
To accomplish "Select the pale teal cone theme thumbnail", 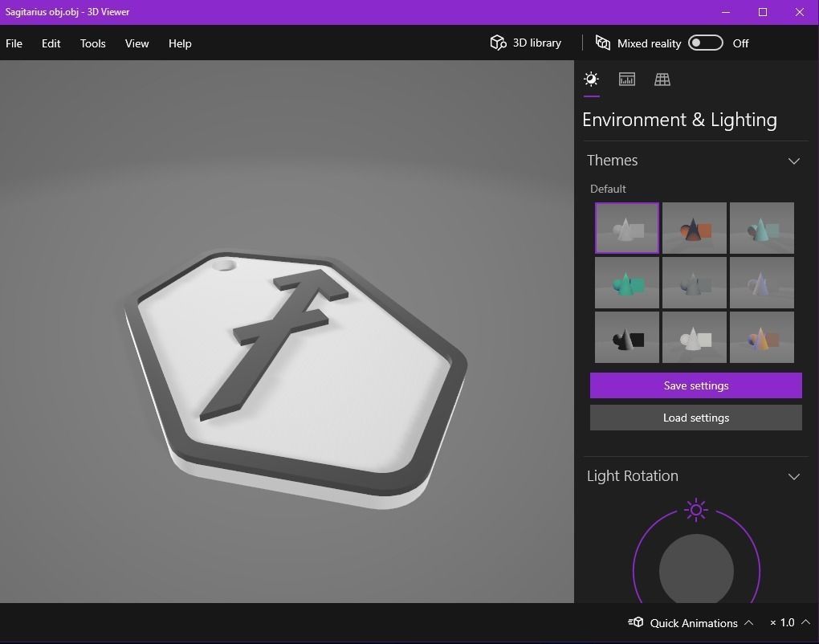I will (761, 228).
